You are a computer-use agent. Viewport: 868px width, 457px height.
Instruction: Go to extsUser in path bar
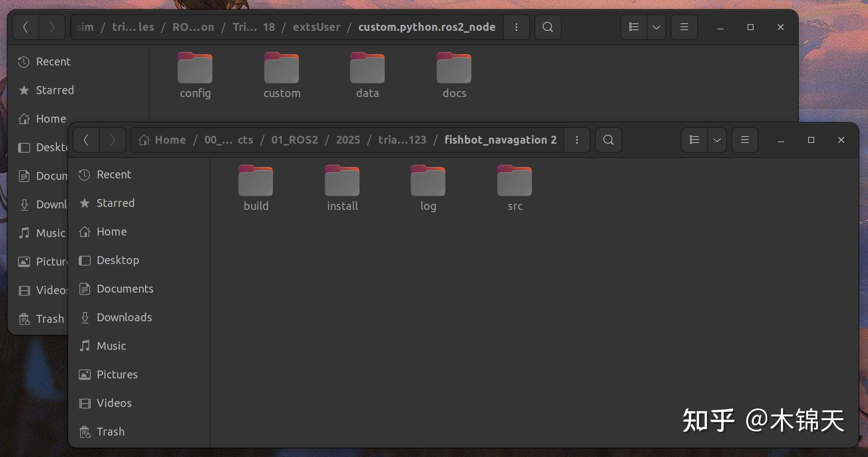(316, 27)
